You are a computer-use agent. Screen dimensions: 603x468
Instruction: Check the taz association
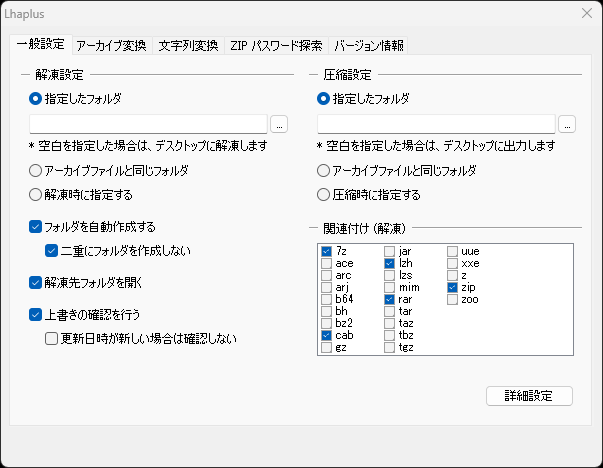tap(390, 323)
